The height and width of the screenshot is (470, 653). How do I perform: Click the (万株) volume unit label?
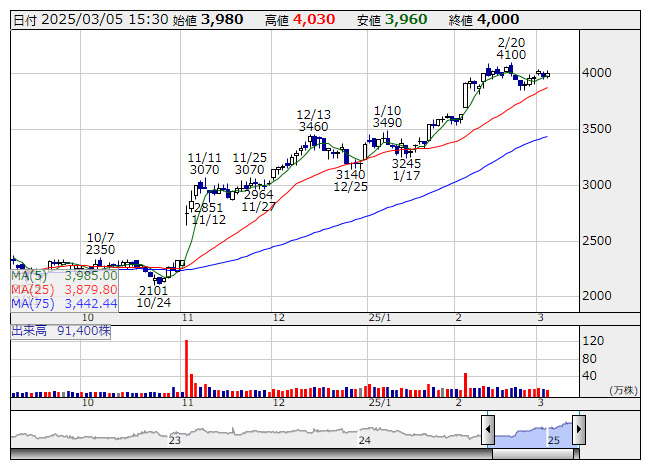point(623,390)
